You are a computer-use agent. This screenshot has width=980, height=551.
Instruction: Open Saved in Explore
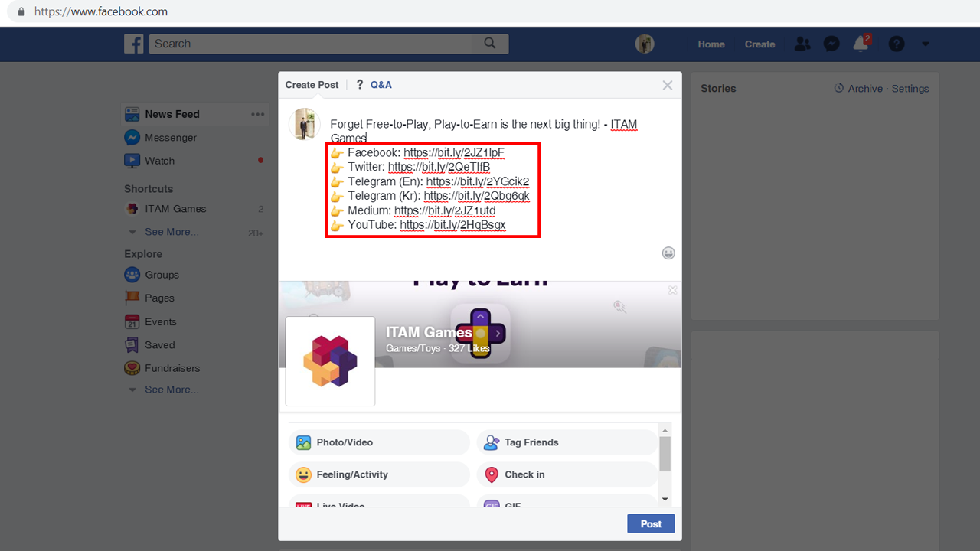pyautogui.click(x=159, y=345)
